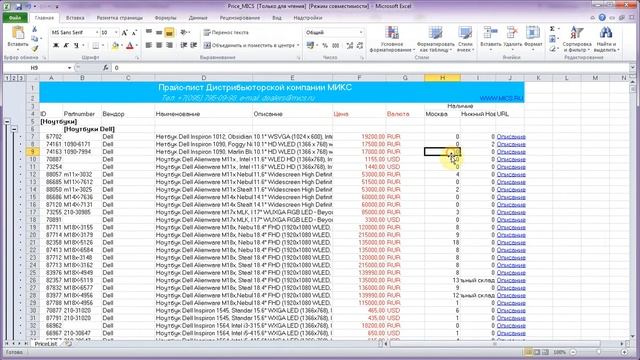
Task: Open the www.mics.ru link in header
Action: (502, 98)
